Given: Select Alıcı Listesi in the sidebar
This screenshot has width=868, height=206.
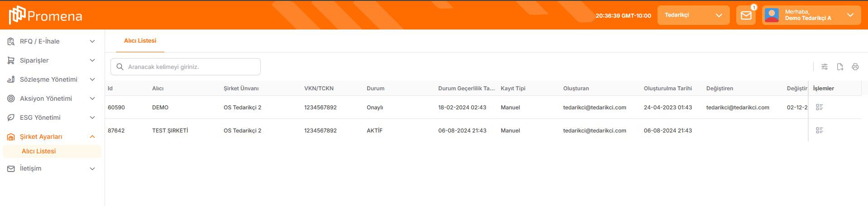Looking at the screenshot, I should coord(39,151).
